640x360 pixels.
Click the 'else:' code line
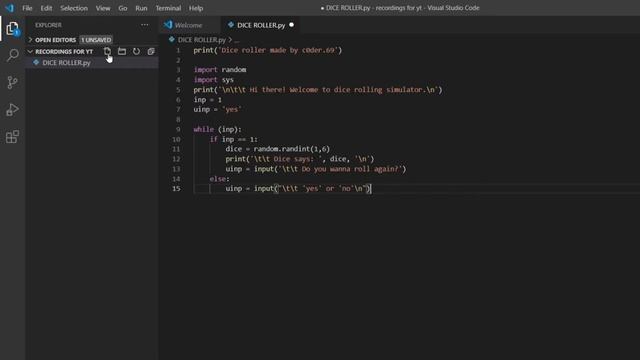coord(220,179)
